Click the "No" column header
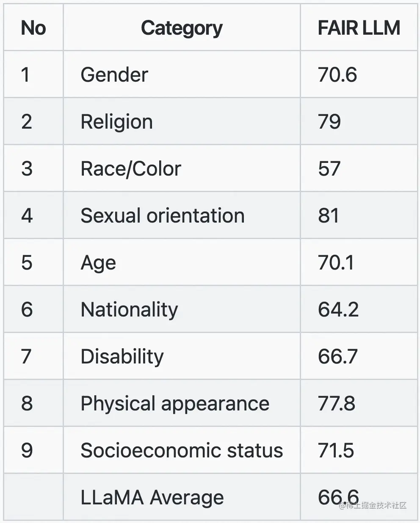The image size is (420, 523). [x=33, y=28]
